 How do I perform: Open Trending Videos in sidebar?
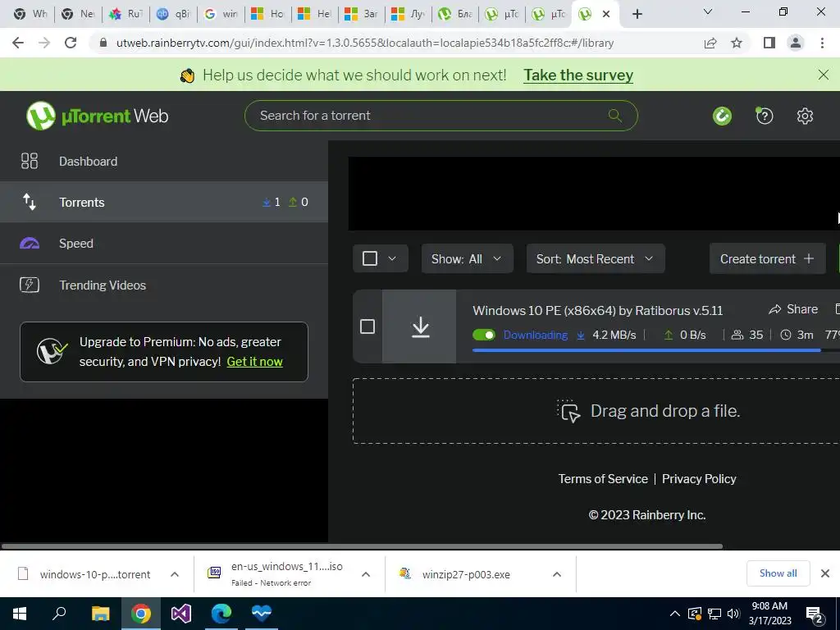click(x=164, y=285)
